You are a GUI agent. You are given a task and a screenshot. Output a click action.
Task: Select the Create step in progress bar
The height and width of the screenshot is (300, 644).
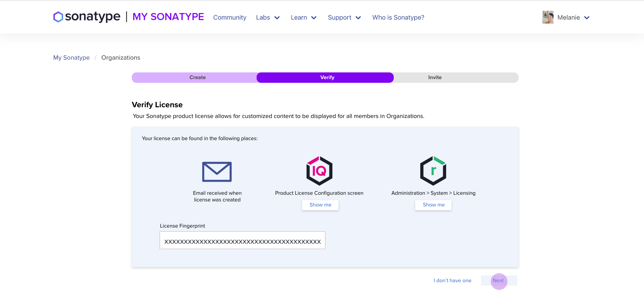pos(198,77)
